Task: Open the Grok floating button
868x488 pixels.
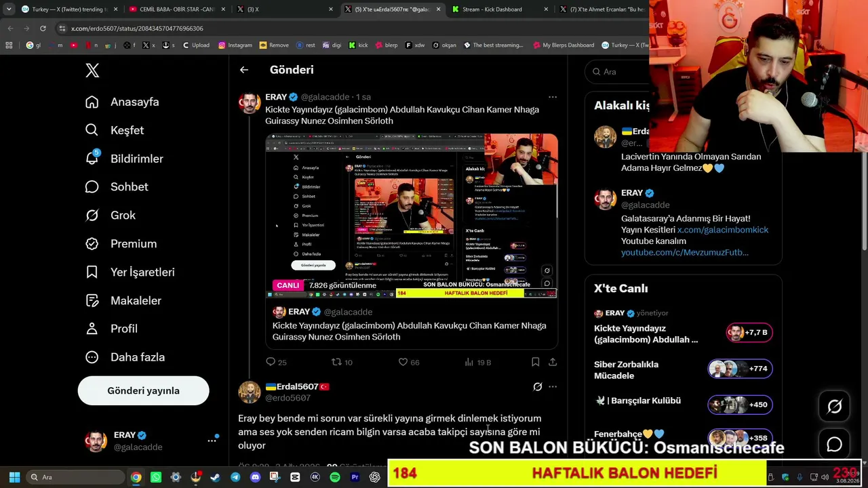Action: pos(834,406)
